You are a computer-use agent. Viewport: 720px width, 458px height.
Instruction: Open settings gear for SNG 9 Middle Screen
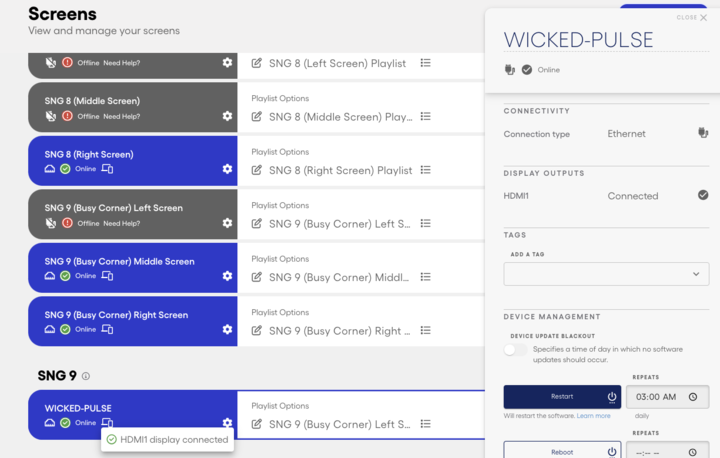(227, 276)
